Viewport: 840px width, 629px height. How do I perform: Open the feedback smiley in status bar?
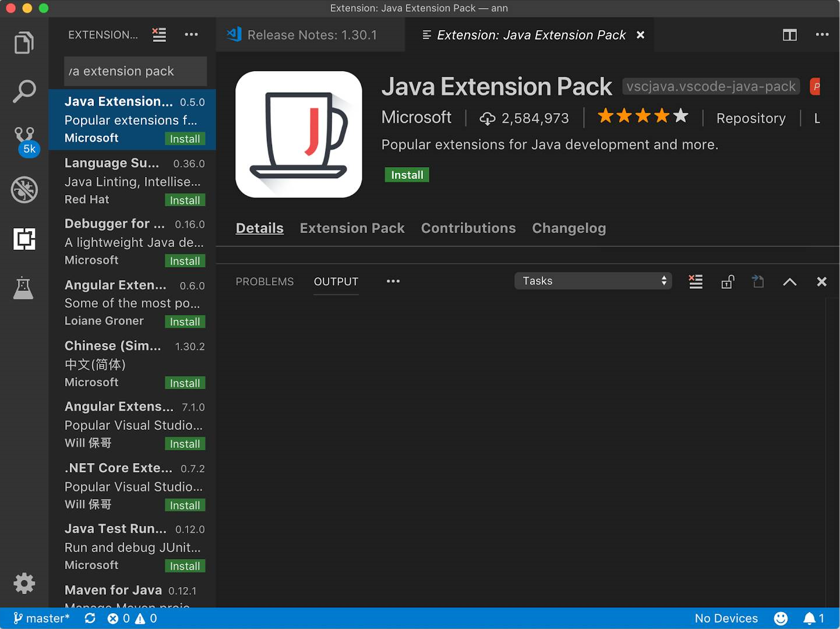(781, 618)
